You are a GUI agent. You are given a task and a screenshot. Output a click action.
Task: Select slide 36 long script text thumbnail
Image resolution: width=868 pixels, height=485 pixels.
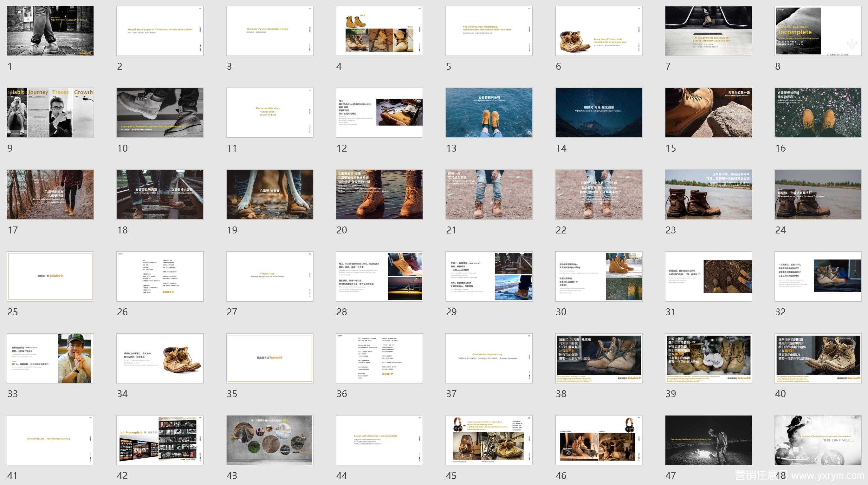(x=379, y=358)
